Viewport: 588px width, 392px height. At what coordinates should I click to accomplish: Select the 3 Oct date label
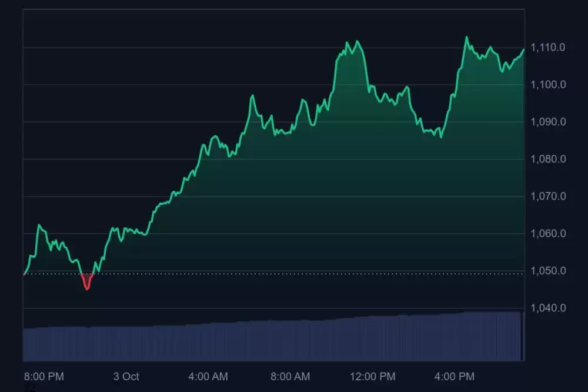click(126, 376)
